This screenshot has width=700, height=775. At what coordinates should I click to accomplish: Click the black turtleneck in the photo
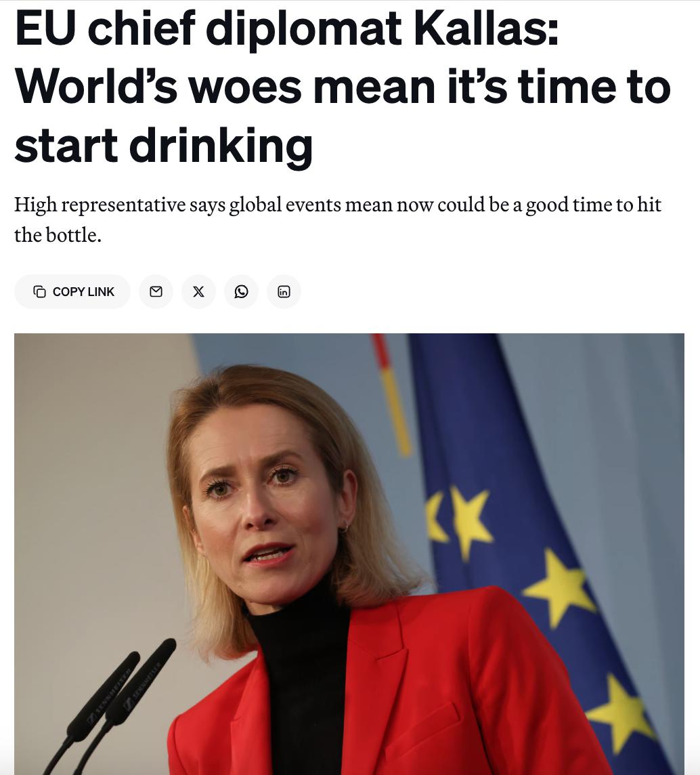(305, 677)
